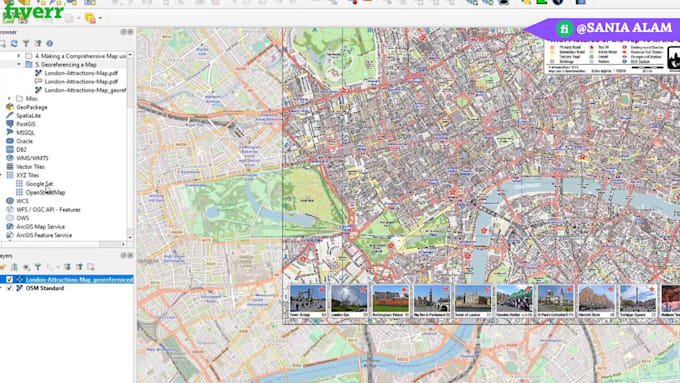The width and height of the screenshot is (680, 383).
Task: Click Add Group icon in Layers toolbar
Action: (14, 267)
